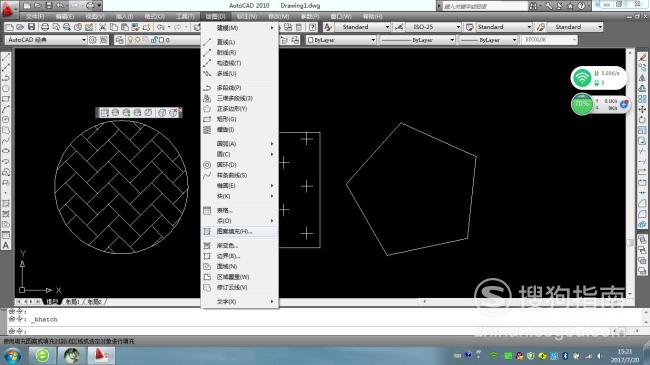
Task: Open the ByLayer color control dropdown
Action: 341,40
